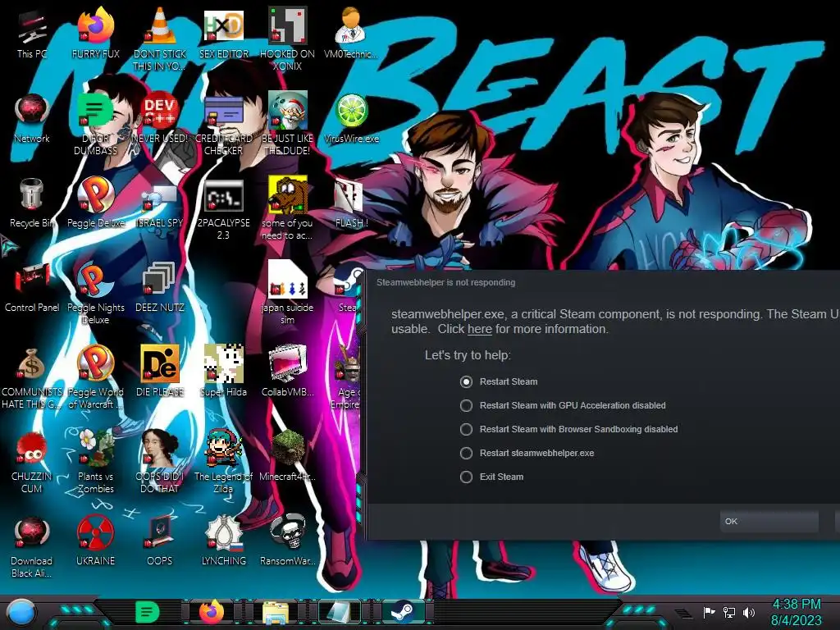Open File Explorer from the taskbar

[276, 612]
